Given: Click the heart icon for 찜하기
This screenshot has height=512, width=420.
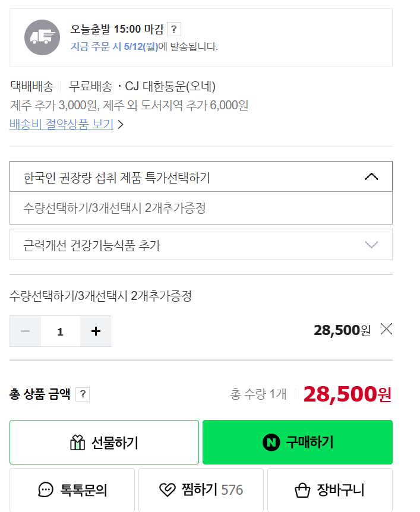Looking at the screenshot, I should tap(168, 490).
